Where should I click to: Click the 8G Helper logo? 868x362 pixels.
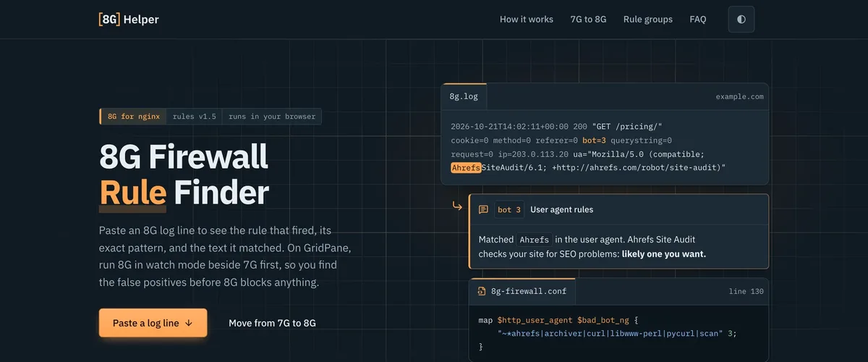pos(129,20)
